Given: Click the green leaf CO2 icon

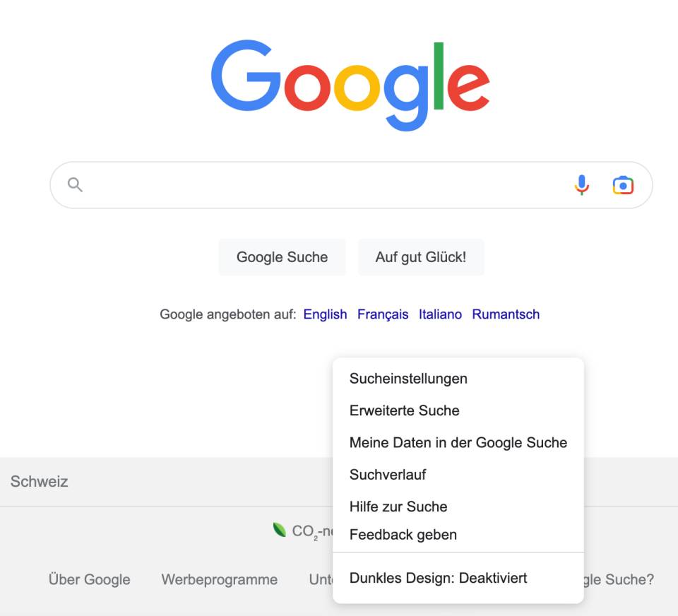Looking at the screenshot, I should pyautogui.click(x=280, y=530).
